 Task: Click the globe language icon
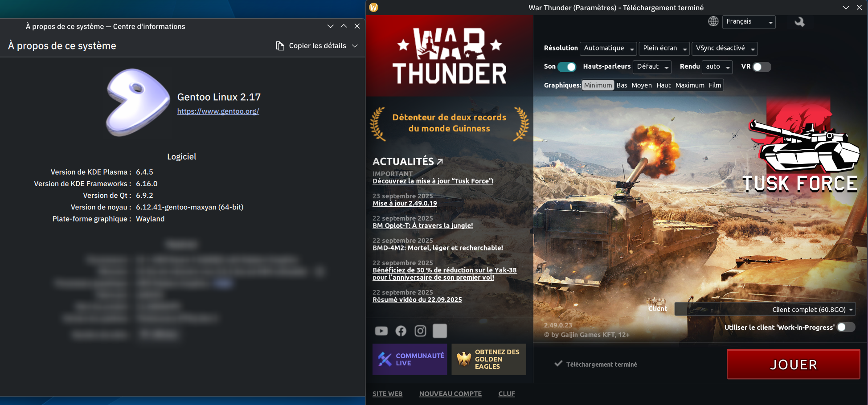[713, 21]
